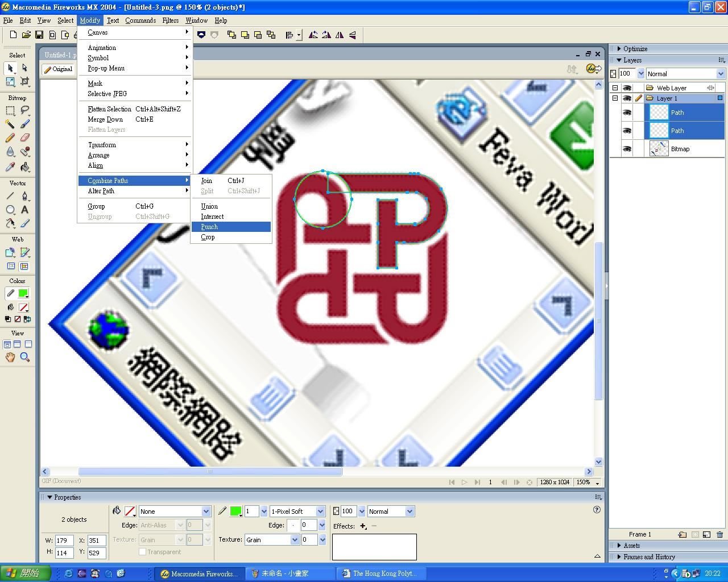This screenshot has width=728, height=582.
Task: Open Macromedia Fireworks taskbar button
Action: point(199,574)
